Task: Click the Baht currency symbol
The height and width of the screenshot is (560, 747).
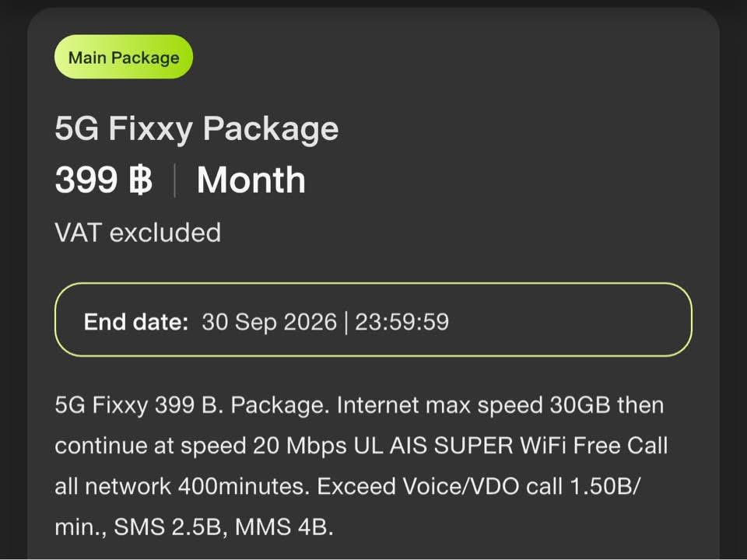Action: tap(140, 180)
